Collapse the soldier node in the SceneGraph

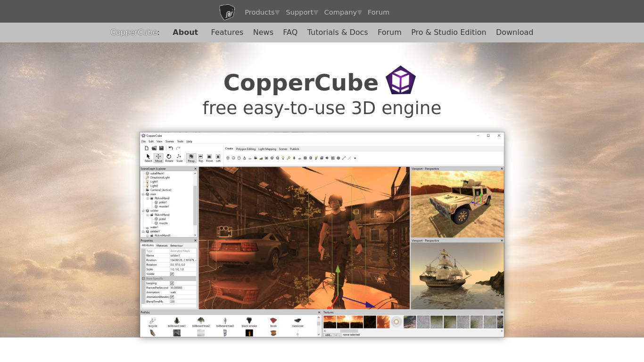pyautogui.click(x=143, y=211)
